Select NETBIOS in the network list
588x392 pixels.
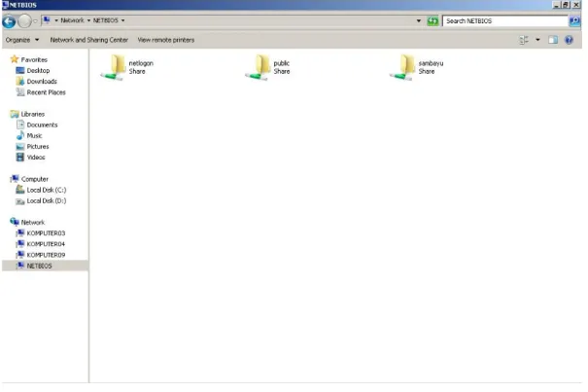pyautogui.click(x=39, y=267)
